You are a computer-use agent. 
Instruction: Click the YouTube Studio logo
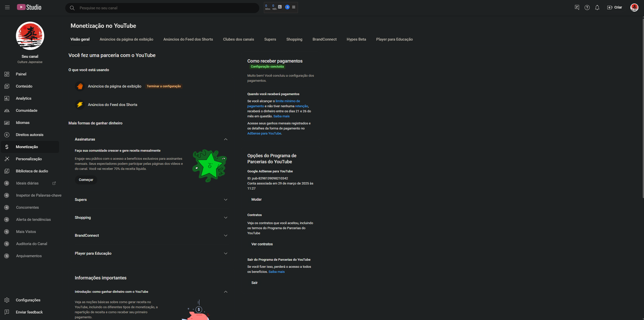(x=29, y=7)
